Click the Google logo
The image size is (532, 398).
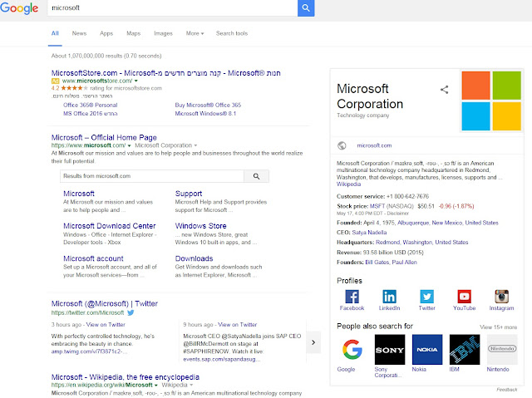tap(19, 7)
